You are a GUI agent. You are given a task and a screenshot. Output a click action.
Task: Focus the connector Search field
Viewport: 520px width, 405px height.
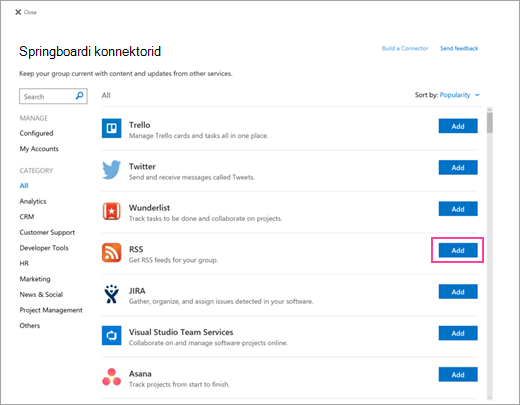[x=53, y=96]
